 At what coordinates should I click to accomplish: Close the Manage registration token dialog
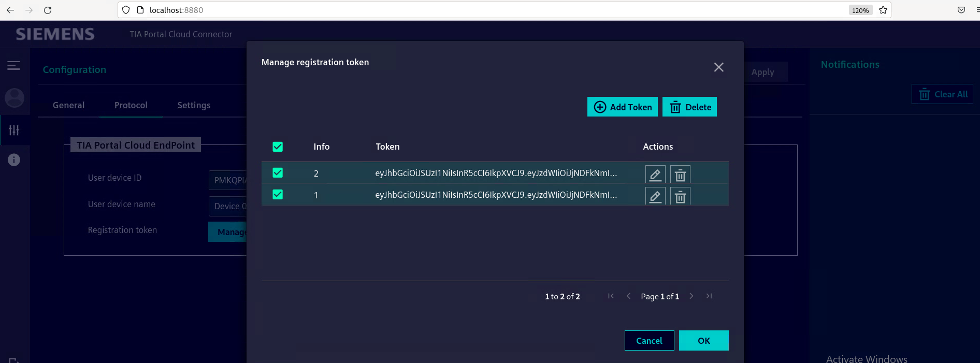[x=718, y=67]
